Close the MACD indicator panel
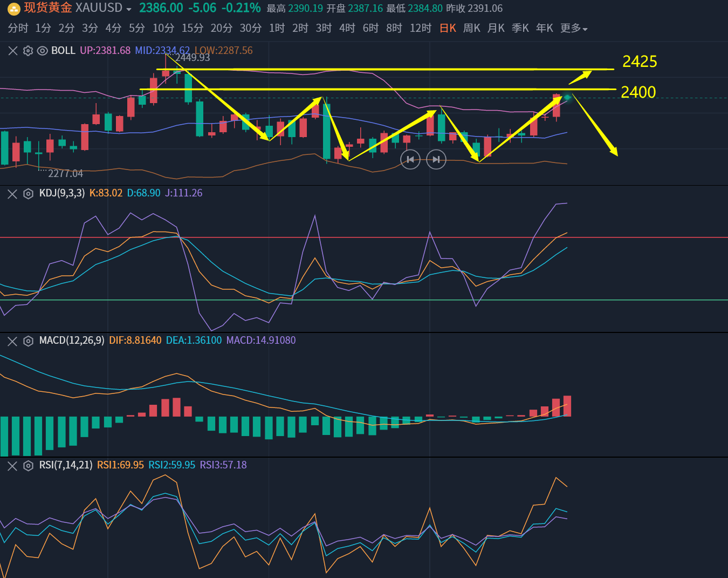 pos(12,341)
